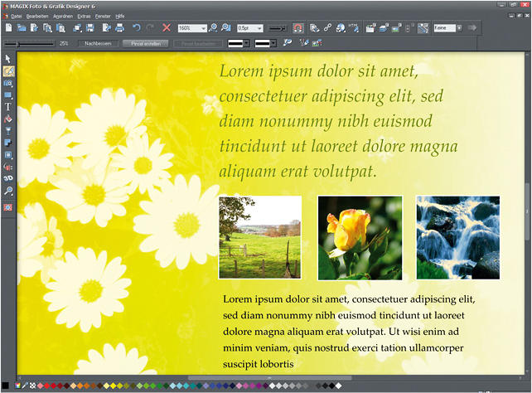Open the 0.5pt line width dropdown
Screen dimensions: 532x393
(x=259, y=28)
